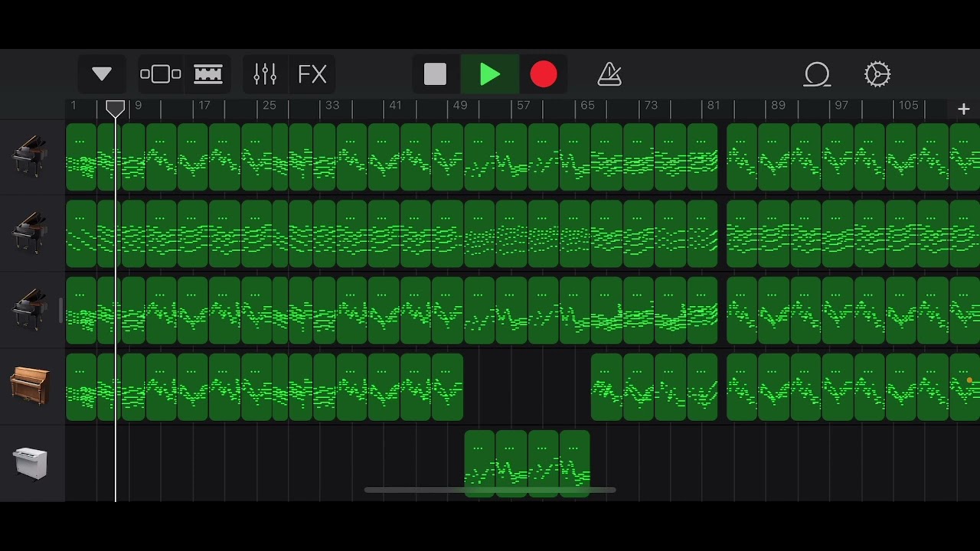Jump to bar 105 on the ruler
The height and width of the screenshot is (551, 980).
pos(908,106)
